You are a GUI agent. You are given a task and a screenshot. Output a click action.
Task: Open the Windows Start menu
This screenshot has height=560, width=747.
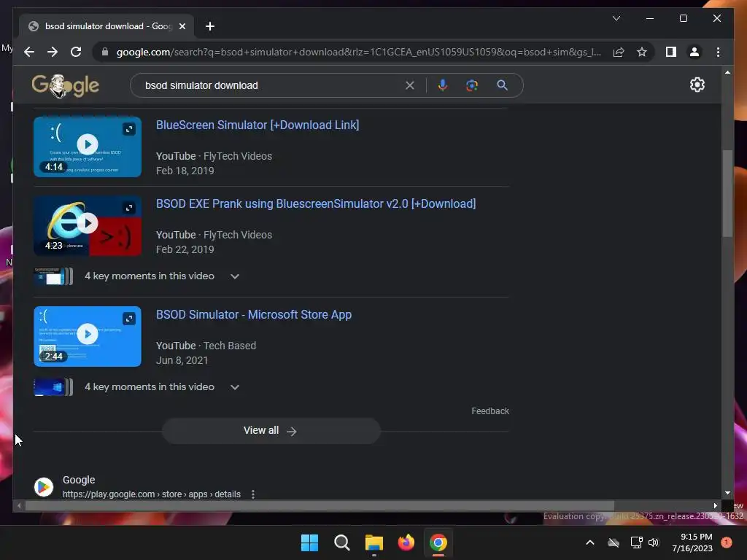click(x=309, y=542)
